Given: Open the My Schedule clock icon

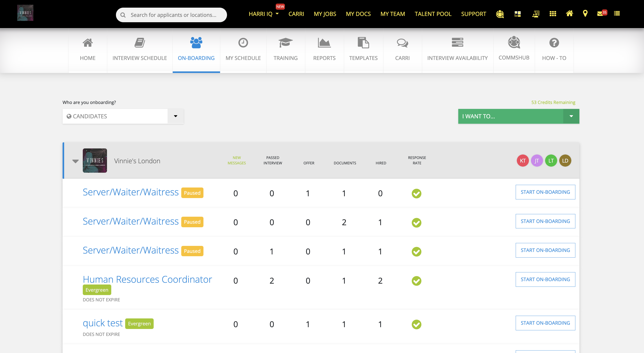Looking at the screenshot, I should point(243,43).
